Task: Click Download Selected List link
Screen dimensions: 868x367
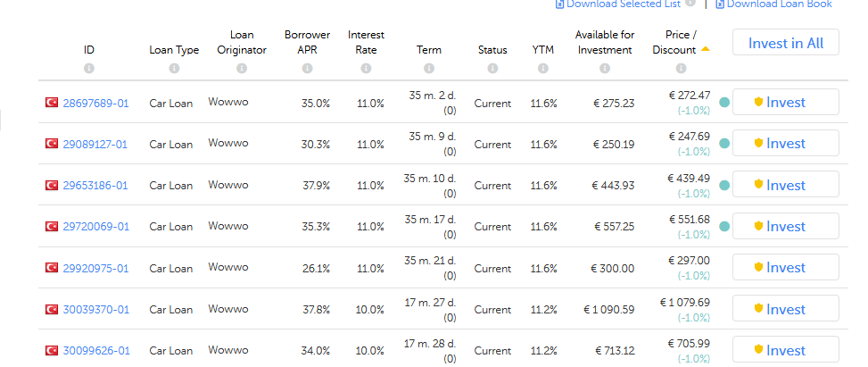Action: (x=623, y=4)
